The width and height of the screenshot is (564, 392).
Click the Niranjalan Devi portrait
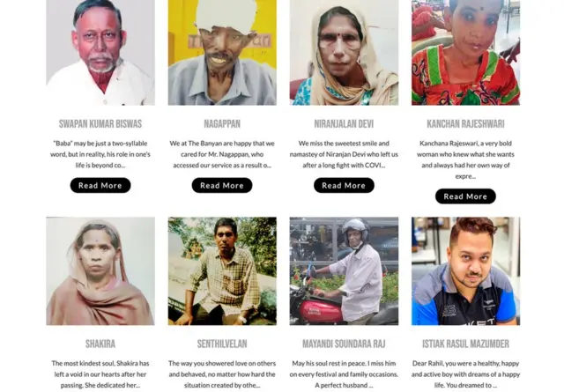pyautogui.click(x=344, y=53)
